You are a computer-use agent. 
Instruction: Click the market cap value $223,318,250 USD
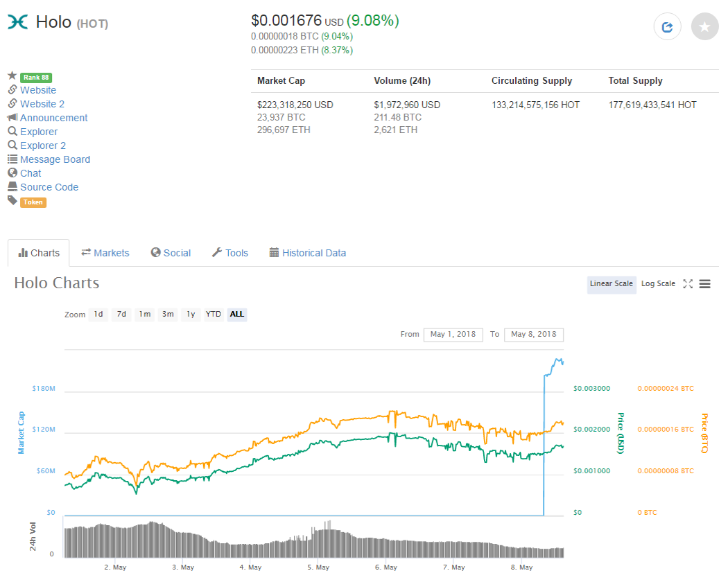pyautogui.click(x=295, y=105)
